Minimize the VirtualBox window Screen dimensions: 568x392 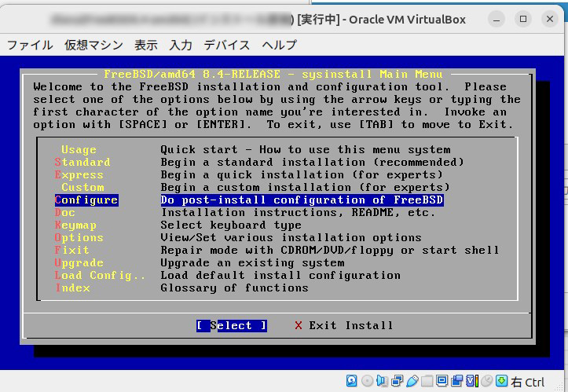pyautogui.click(x=497, y=19)
